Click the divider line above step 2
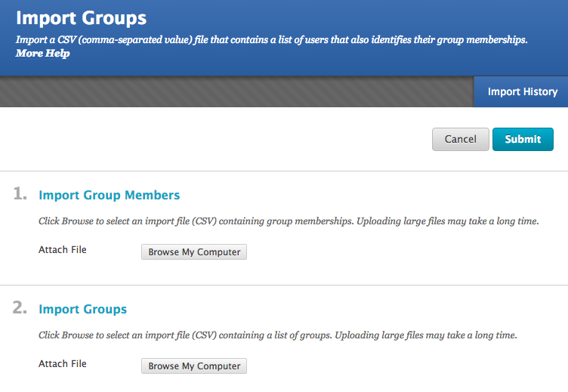 coord(284,285)
